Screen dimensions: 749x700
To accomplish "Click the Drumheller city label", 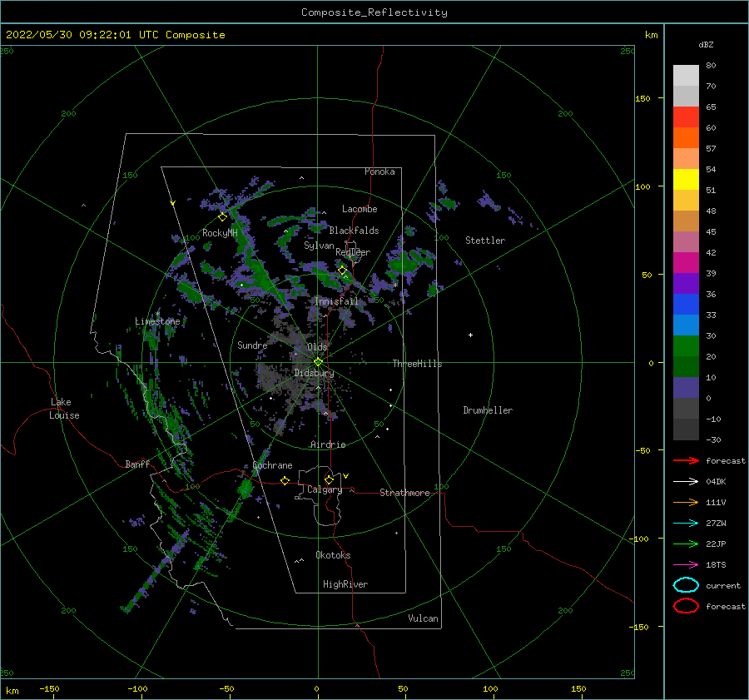I will [488, 410].
